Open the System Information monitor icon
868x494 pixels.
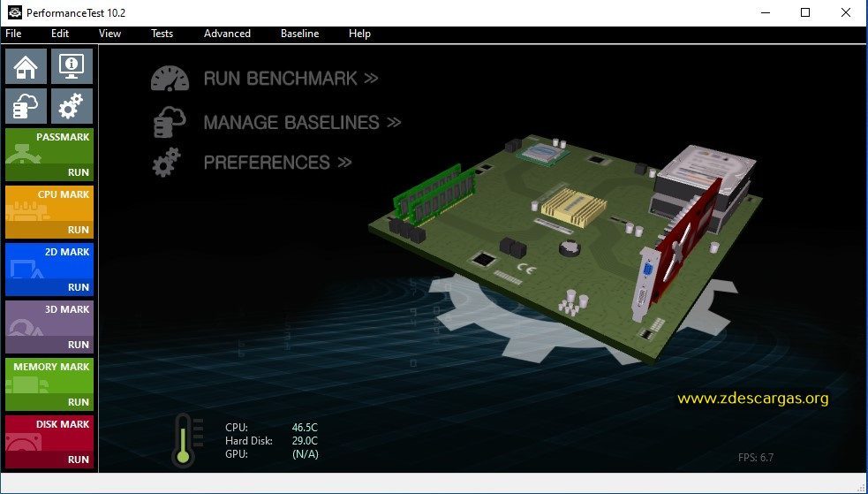(72, 66)
